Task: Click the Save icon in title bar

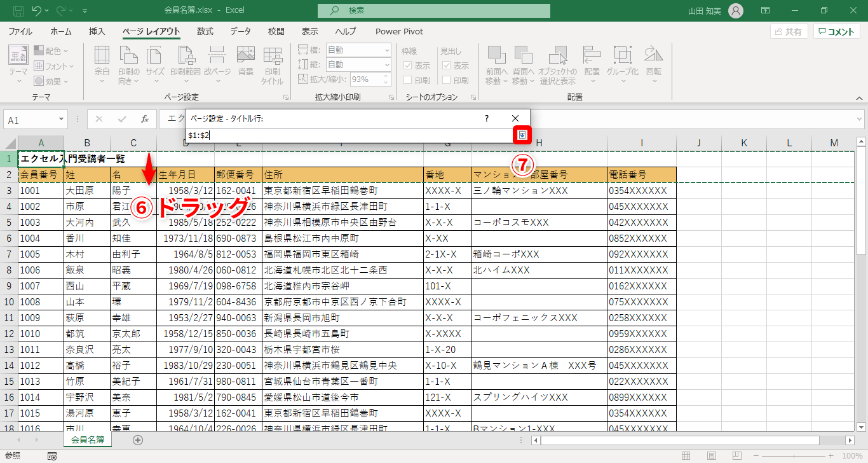Action: click(18, 11)
